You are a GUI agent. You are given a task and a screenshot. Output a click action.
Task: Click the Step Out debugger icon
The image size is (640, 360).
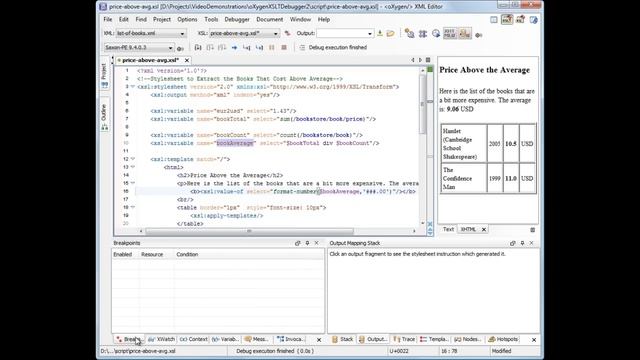coord(222,48)
